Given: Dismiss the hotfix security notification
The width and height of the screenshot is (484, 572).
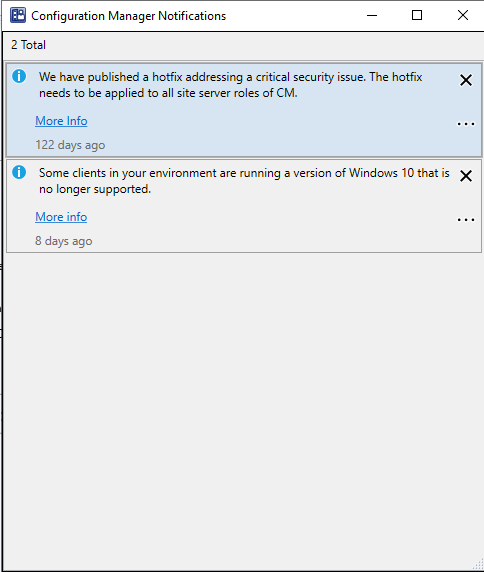Looking at the screenshot, I should [x=466, y=80].
